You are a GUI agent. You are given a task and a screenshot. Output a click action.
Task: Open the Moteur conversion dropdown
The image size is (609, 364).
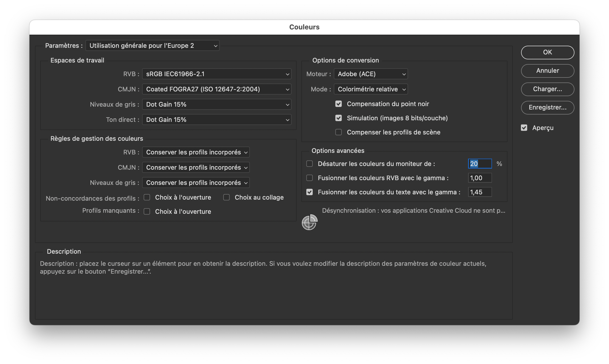click(370, 74)
